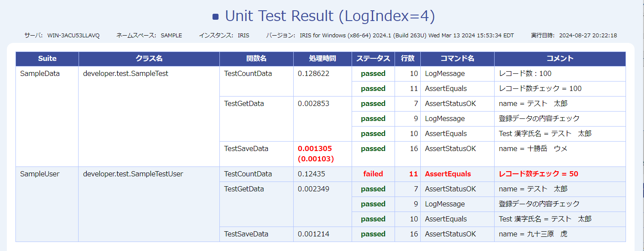
Task: Click the red failed status cell
Action: [x=373, y=174]
